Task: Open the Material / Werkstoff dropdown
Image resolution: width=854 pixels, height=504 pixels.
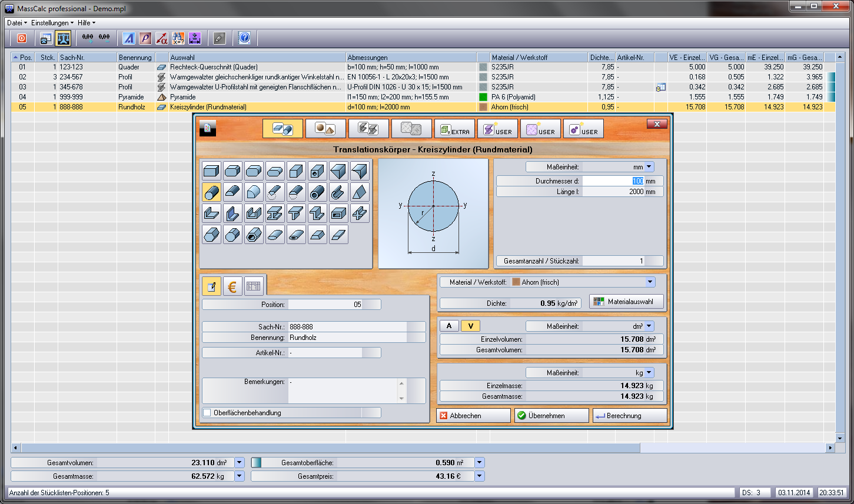Action: pyautogui.click(x=649, y=282)
